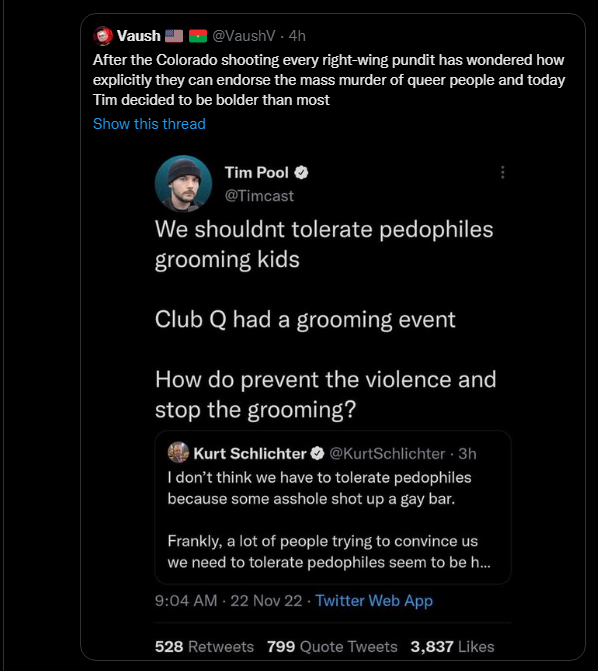Image resolution: width=598 pixels, height=671 pixels.
Task: Click the red-green flag emoji beside Vaush
Action: tap(198, 36)
